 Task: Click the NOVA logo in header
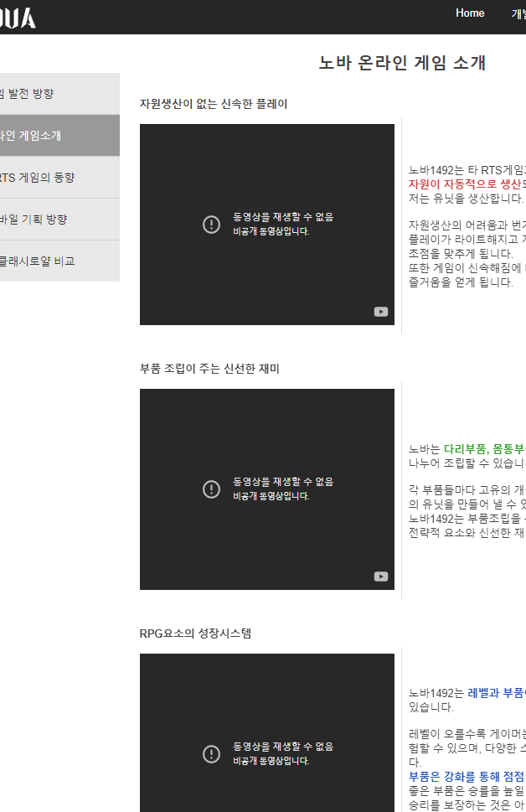18,18
